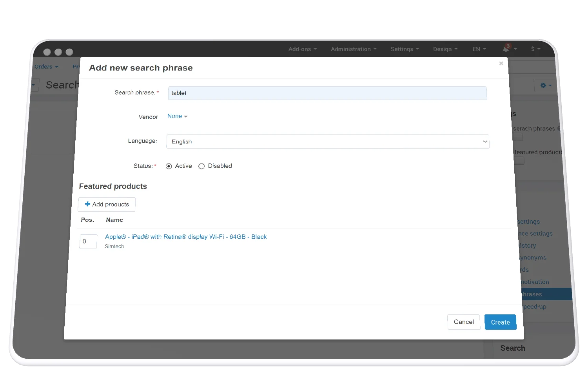Image resolution: width=588 pixels, height=392 pixels.
Task: Open the Administration menu
Action: point(353,49)
